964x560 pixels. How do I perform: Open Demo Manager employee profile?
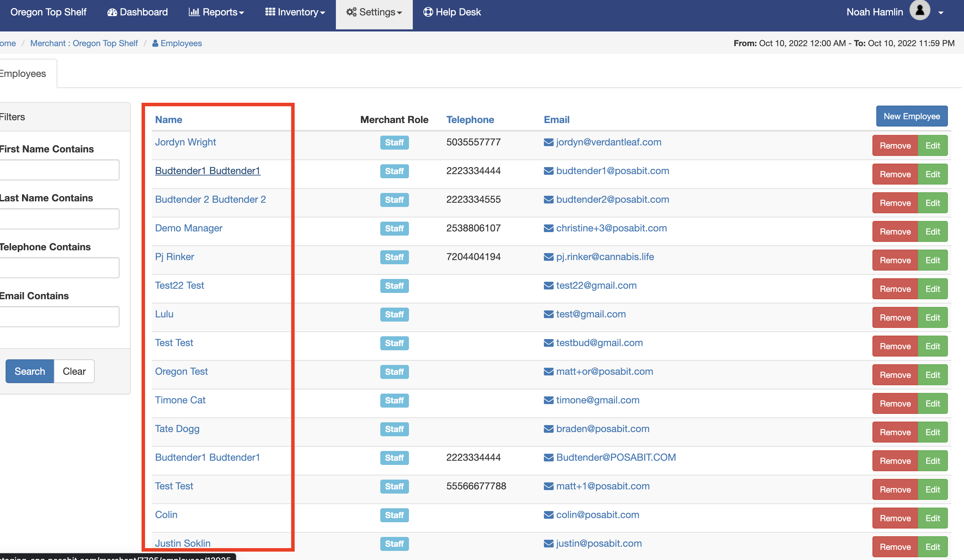pyautogui.click(x=189, y=228)
